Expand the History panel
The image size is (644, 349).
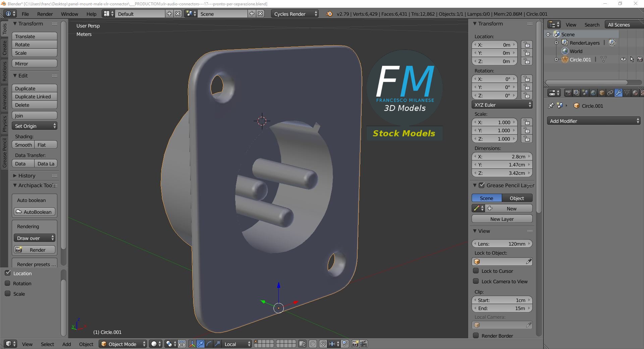click(27, 176)
